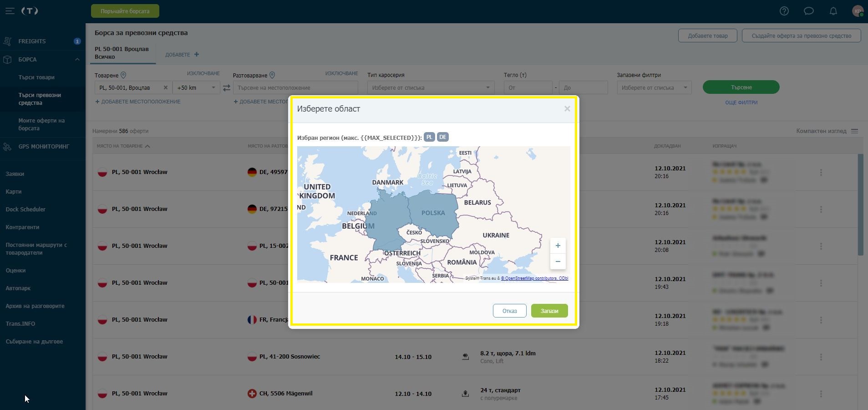
Task: Open the chat messages icon
Action: click(x=808, y=11)
